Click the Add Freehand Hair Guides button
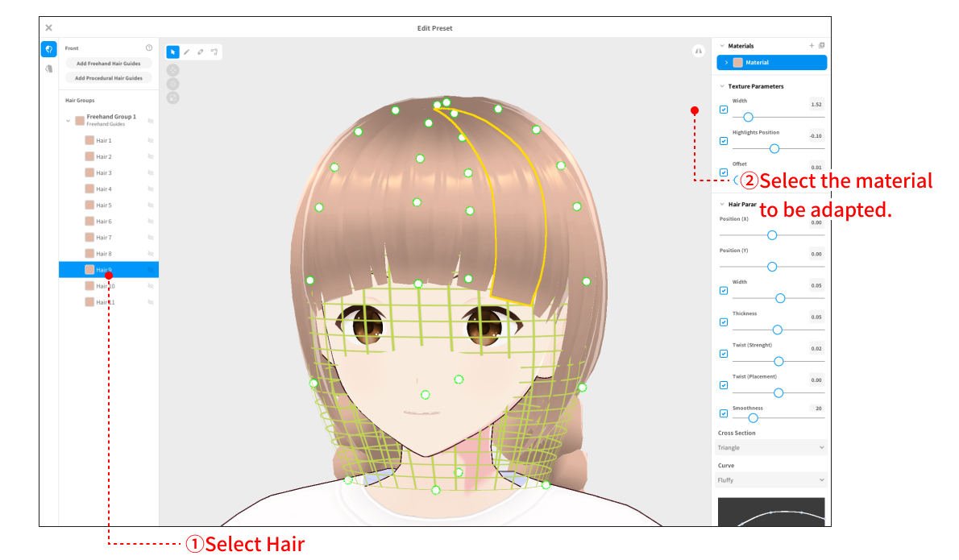959x560 pixels. [x=109, y=63]
